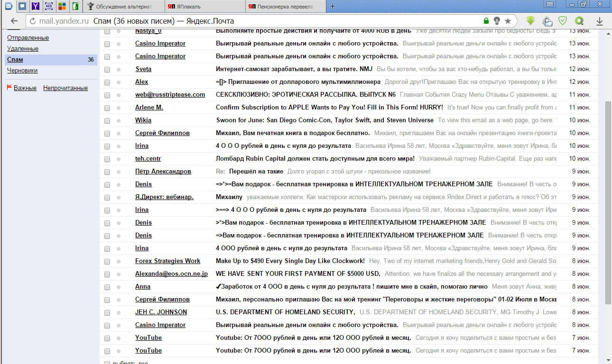Select the Пётр Александров email checkbox
The image size is (612, 364).
pos(107,172)
